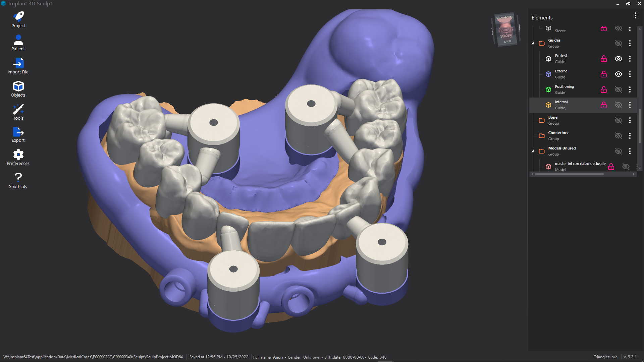Click the orientation cube widget
The width and height of the screenshot is (644, 362).
[506, 29]
